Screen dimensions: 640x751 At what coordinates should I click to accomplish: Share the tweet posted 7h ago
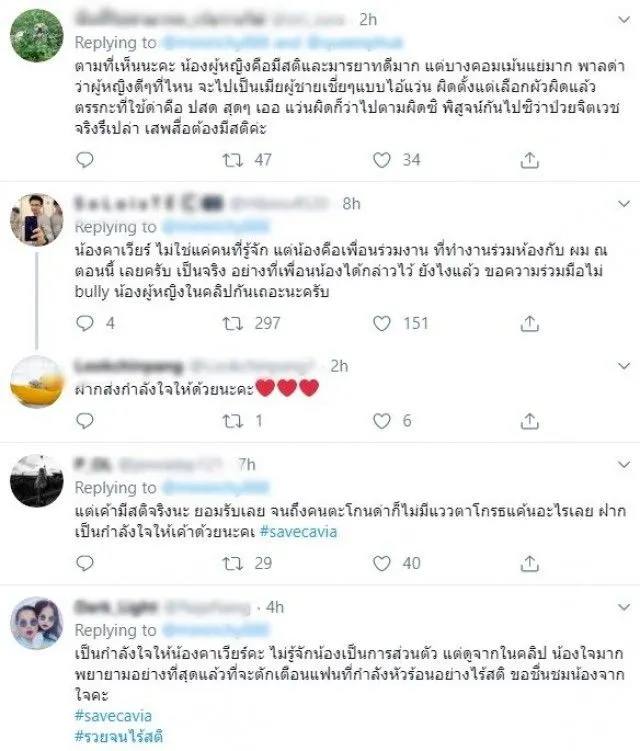pyautogui.click(x=529, y=563)
